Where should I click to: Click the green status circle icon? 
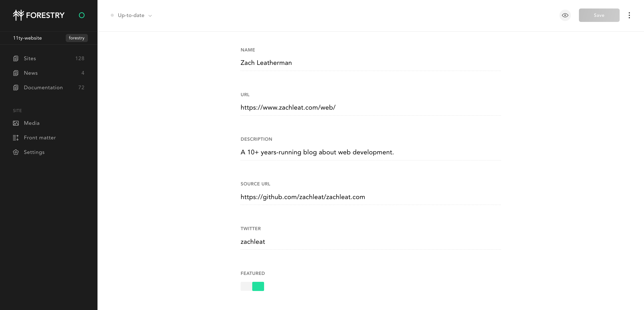pyautogui.click(x=81, y=15)
